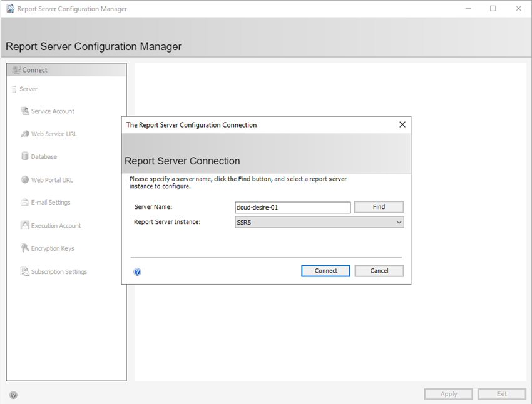532x404 pixels.
Task: Select the Connect item in left panel
Action: (34, 70)
